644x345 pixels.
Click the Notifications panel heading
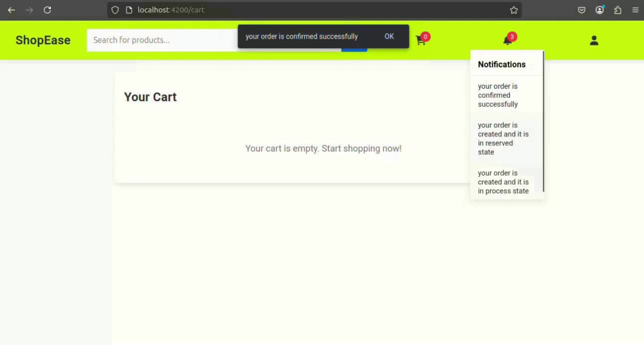click(502, 64)
